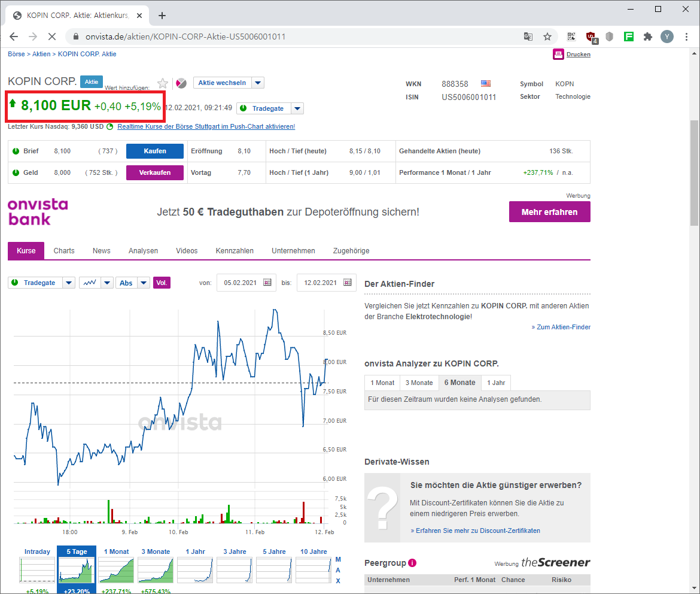Click the Aktien breadcrumb link
Image resolution: width=700 pixels, height=594 pixels.
click(41, 54)
